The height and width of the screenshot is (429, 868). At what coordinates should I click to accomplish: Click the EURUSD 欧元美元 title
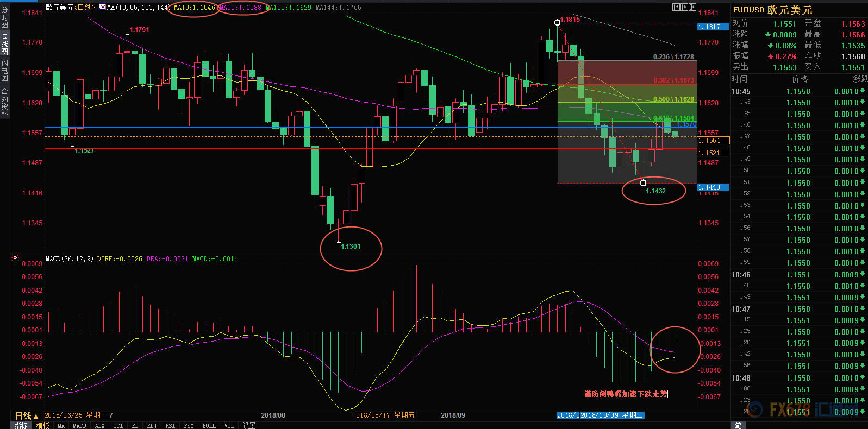[772, 10]
